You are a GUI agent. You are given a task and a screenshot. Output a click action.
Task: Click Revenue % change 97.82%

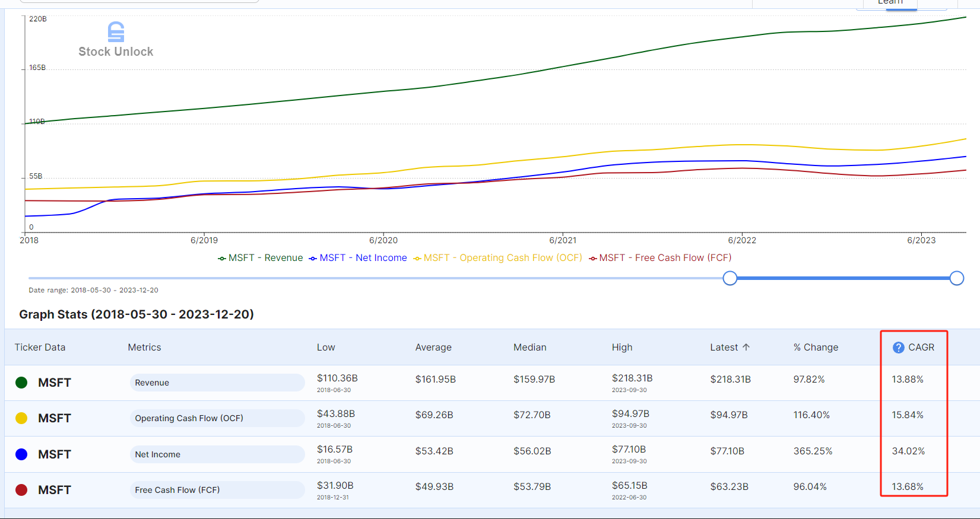coord(809,379)
